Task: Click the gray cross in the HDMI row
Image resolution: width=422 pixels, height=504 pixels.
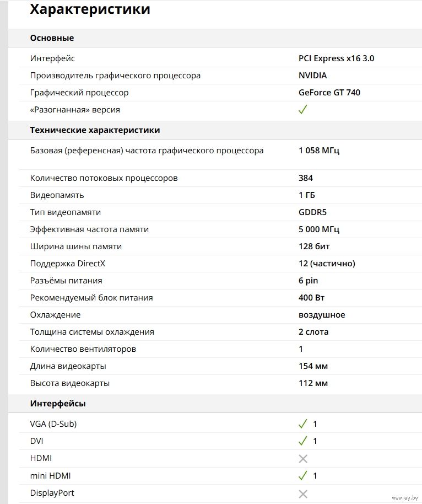Action: tap(302, 458)
